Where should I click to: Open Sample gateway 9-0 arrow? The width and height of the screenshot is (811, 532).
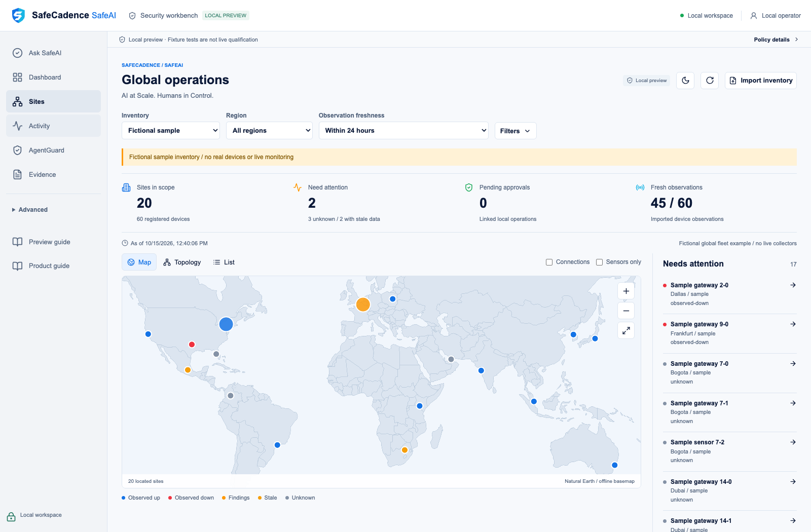[793, 324]
